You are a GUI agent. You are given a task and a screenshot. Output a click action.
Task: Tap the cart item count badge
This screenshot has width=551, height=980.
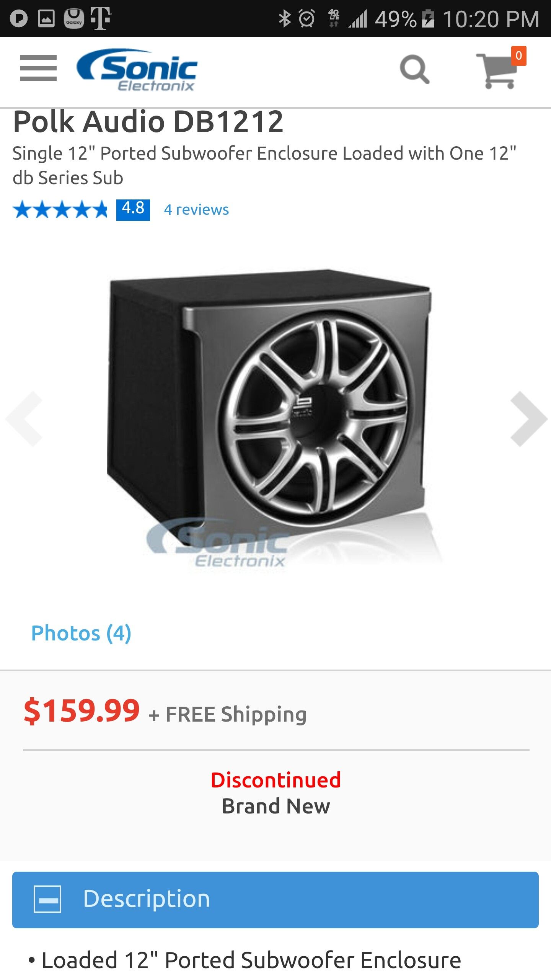coord(519,56)
